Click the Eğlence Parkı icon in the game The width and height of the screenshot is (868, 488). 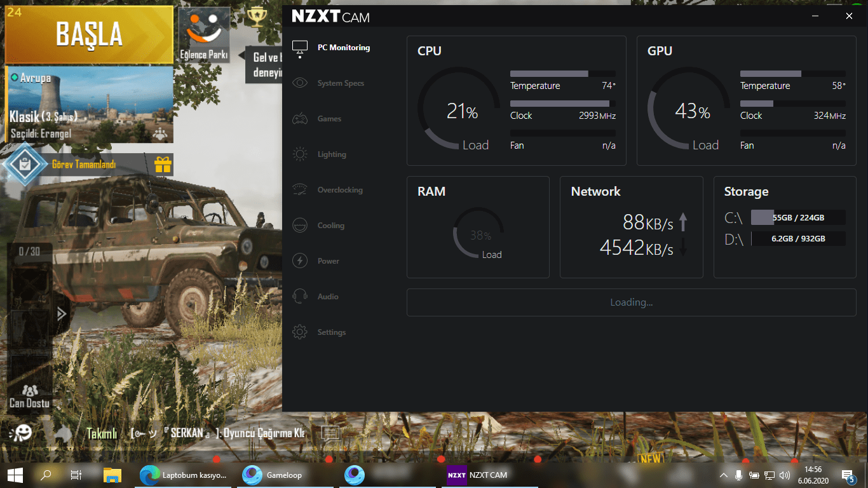point(203,35)
